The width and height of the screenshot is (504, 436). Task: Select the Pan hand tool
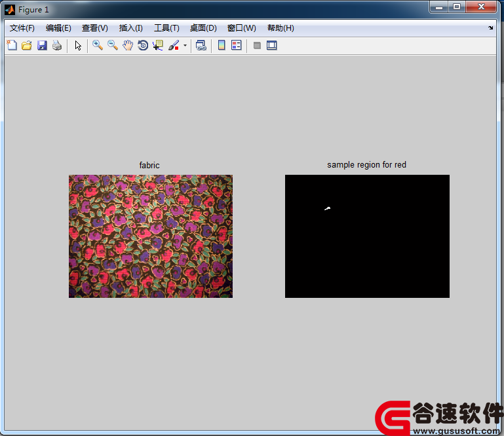128,45
